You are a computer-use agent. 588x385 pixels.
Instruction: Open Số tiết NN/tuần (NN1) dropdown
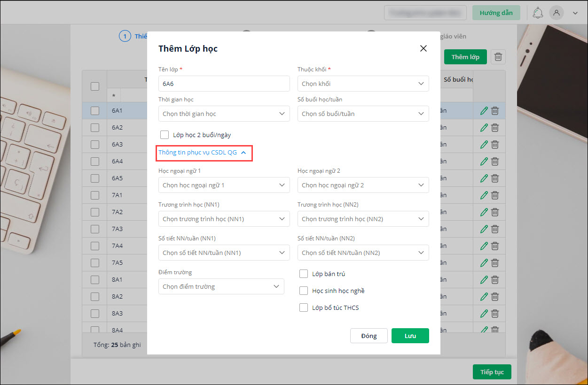pyautogui.click(x=224, y=253)
